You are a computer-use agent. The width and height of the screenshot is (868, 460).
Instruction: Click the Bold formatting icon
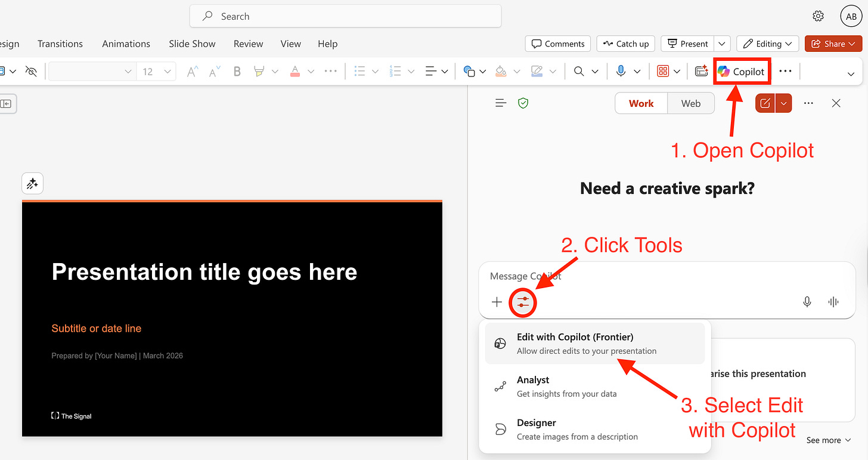click(237, 72)
